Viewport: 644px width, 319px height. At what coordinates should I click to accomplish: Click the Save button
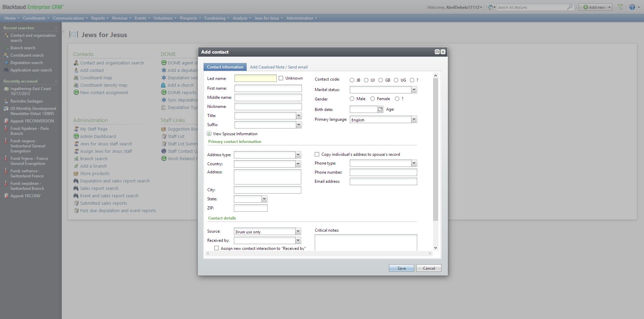[x=401, y=268]
